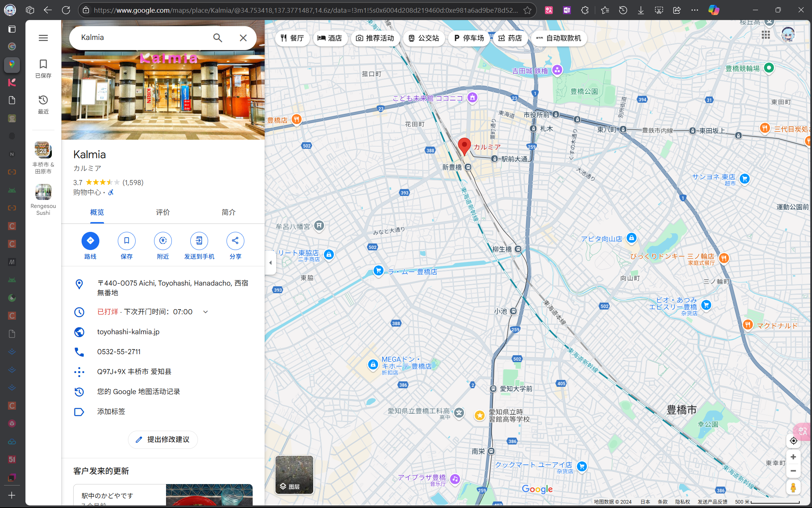Viewport: 812px width, 508px height.
Task: Open browser extensions puzzle icon
Action: coord(585,10)
